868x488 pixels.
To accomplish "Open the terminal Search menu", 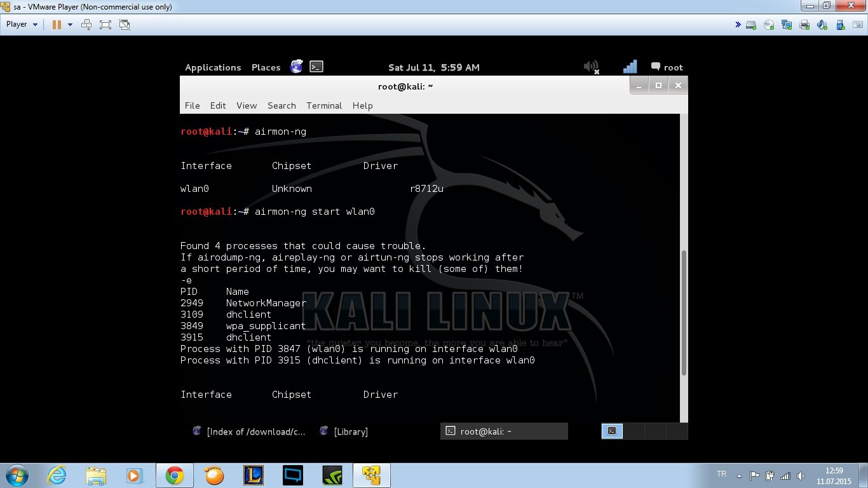I will click(281, 105).
